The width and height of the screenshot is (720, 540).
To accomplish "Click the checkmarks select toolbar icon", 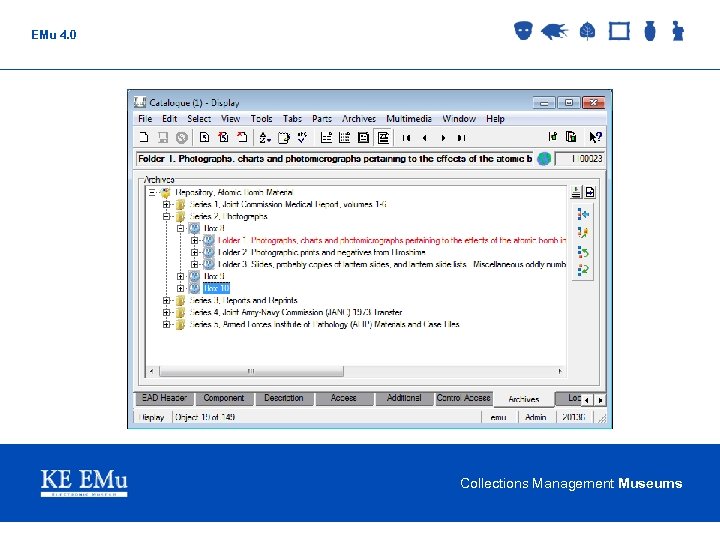I will (x=302, y=137).
